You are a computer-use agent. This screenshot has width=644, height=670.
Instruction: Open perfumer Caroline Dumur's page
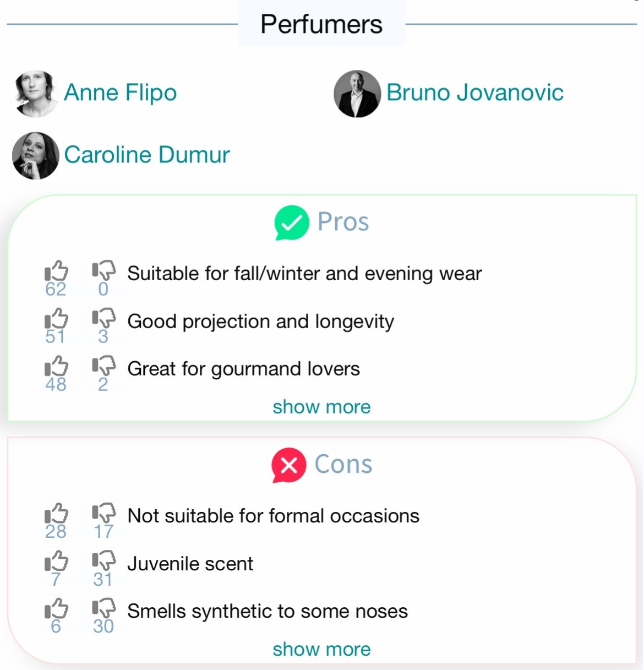click(x=147, y=155)
